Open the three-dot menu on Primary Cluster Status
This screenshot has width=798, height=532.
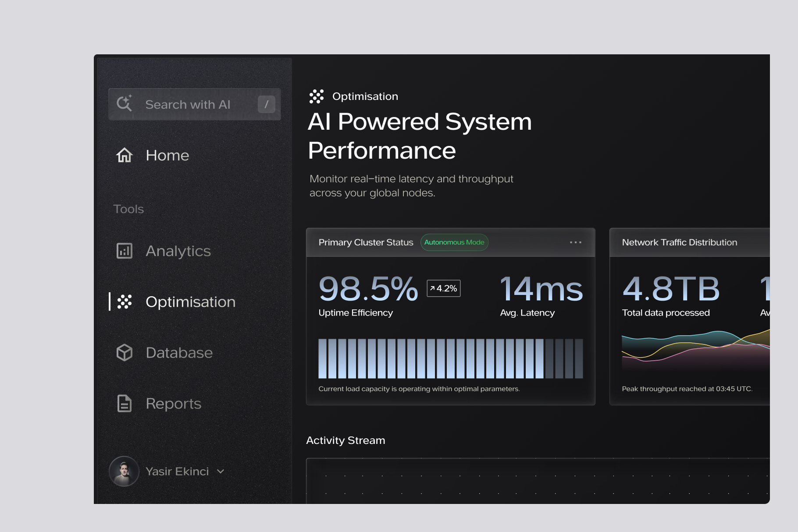576,242
